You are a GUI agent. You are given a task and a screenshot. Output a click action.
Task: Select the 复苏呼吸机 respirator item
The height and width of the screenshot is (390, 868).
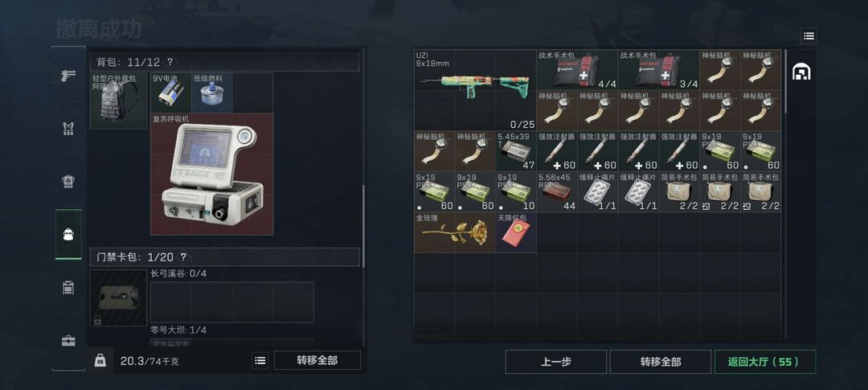pos(212,174)
